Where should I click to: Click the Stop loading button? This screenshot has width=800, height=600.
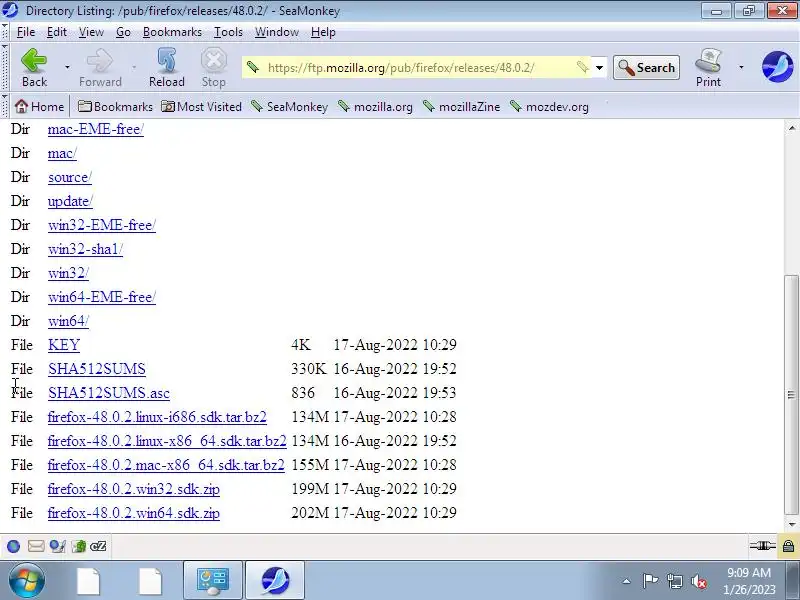(x=213, y=67)
